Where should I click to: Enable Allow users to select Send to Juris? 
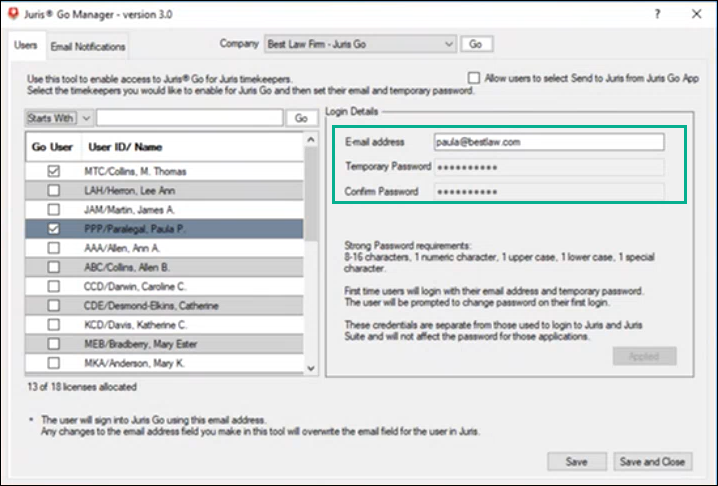point(474,77)
